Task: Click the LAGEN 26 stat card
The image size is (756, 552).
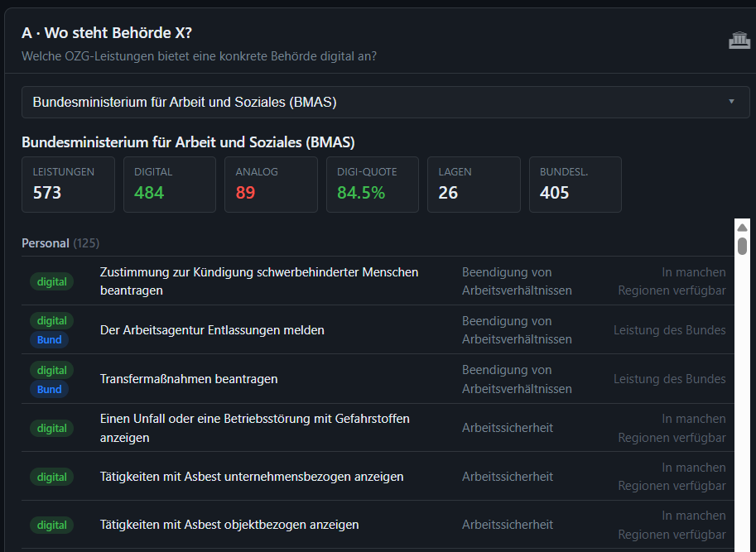Action: click(474, 185)
